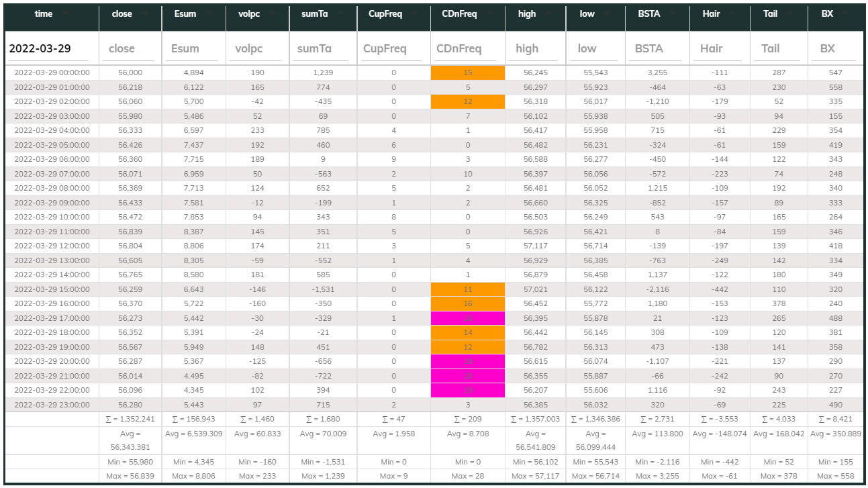Select sumTa value 1,239 in the 00:00 row

[323, 72]
